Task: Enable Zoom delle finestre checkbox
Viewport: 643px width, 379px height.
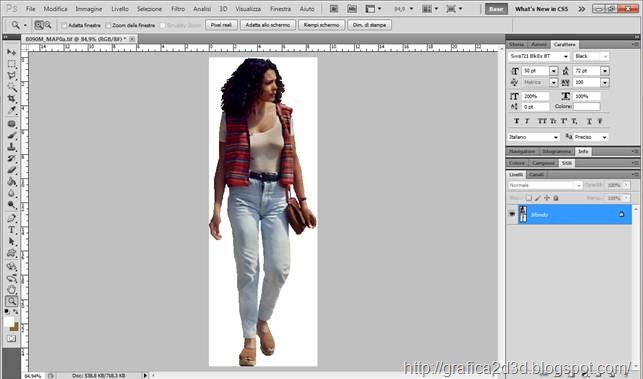Action: pos(108,25)
